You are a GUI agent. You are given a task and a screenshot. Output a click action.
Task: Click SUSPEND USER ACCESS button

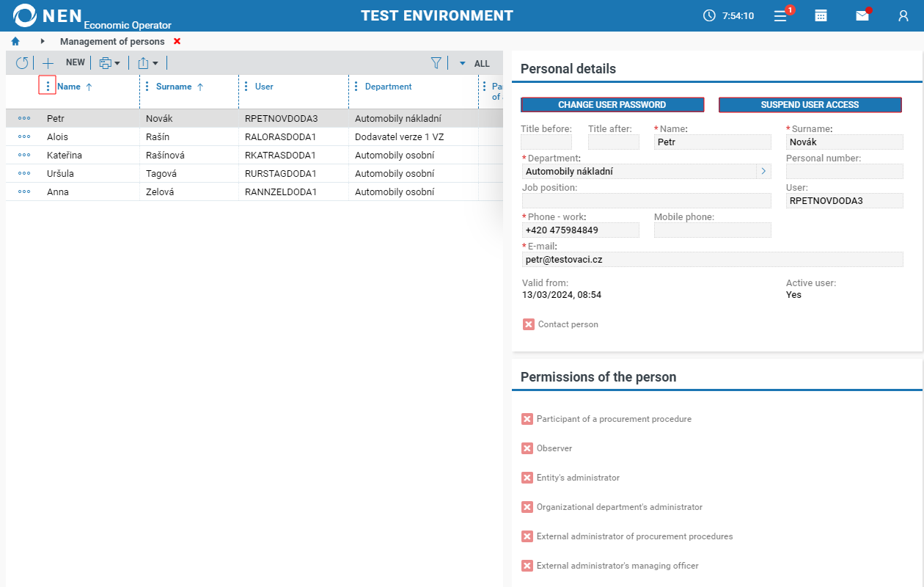810,105
